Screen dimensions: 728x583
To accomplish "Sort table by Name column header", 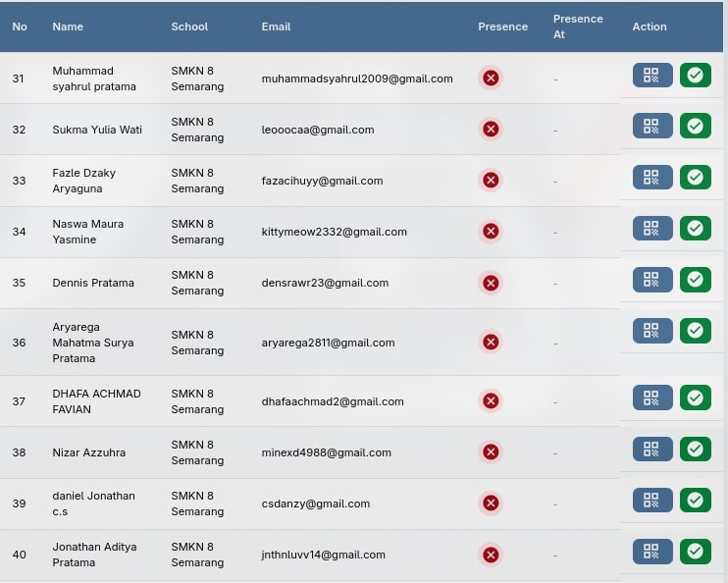I will 68,26.
